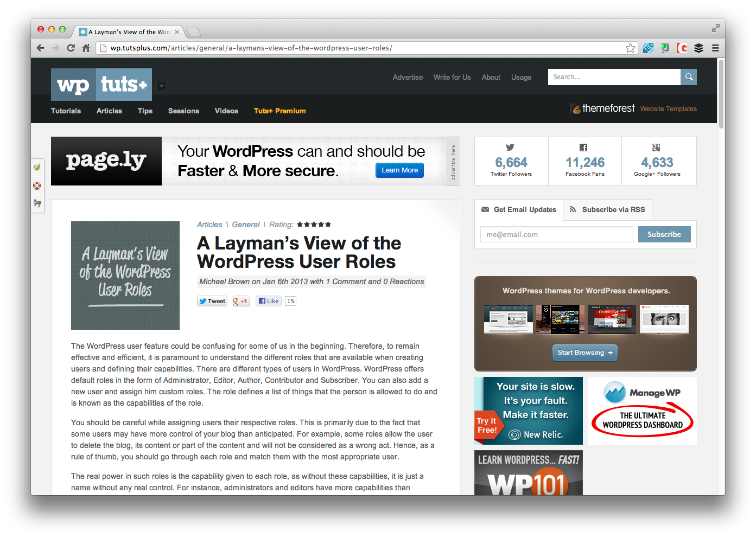756x538 pixels.
Task: Reload the page
Action: point(71,48)
